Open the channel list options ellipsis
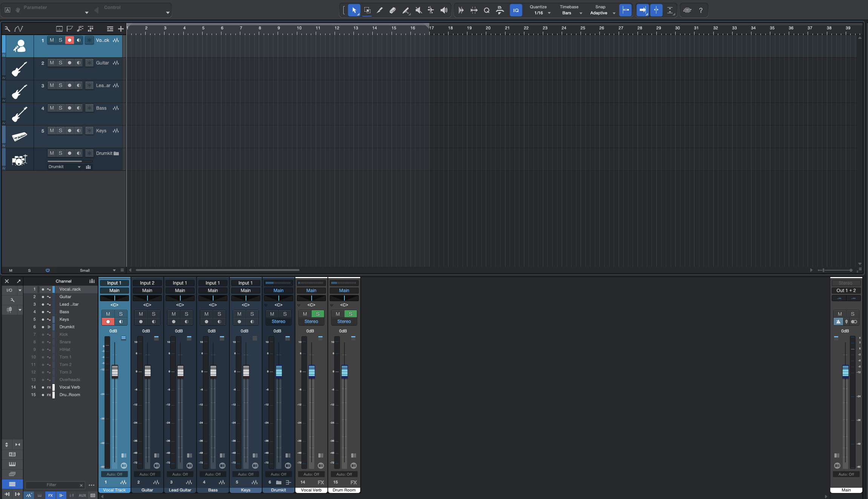The image size is (868, 499). coord(91,485)
